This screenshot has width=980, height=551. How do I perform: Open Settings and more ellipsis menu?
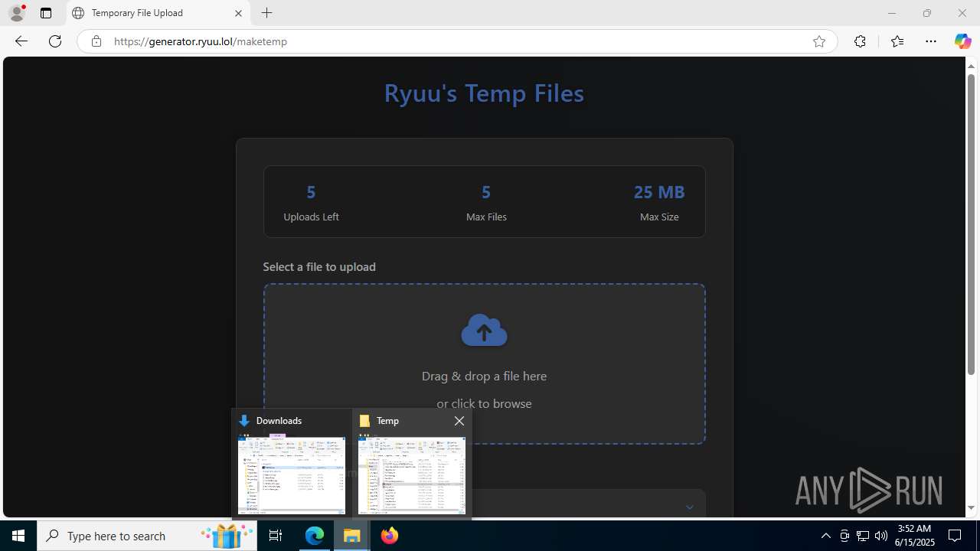tap(931, 41)
